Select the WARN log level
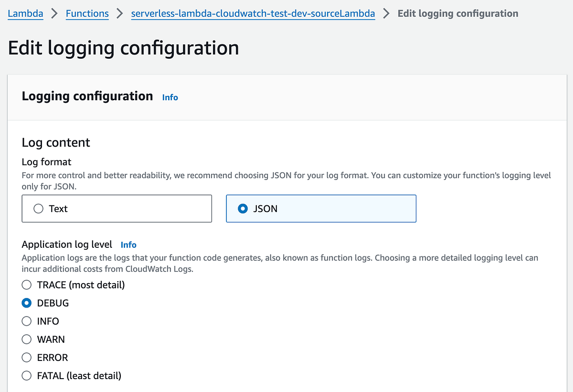Screen dimensions: 573x392 26,339
